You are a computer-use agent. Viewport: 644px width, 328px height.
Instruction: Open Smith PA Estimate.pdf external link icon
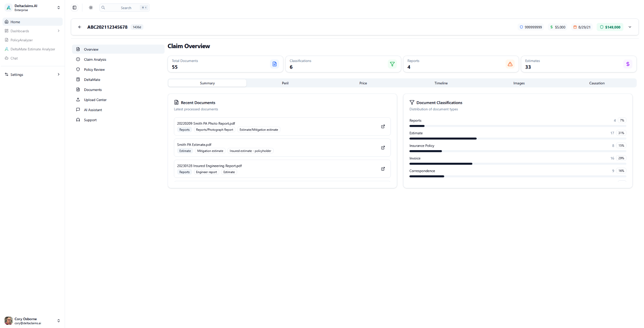(383, 148)
